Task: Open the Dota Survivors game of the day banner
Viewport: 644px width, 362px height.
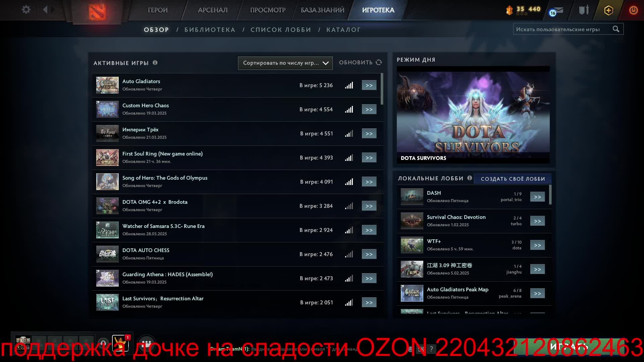Action: 473,115
